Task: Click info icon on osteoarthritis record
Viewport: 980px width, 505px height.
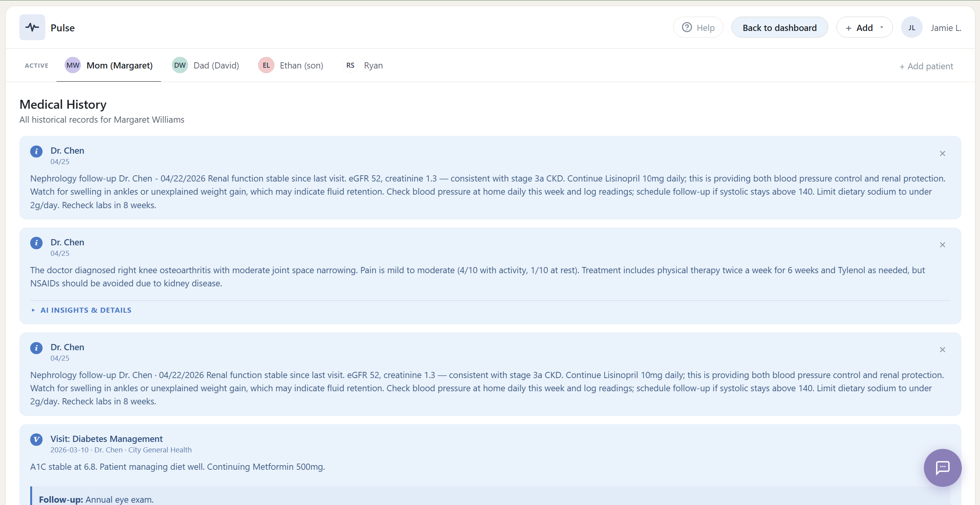Action: click(36, 243)
